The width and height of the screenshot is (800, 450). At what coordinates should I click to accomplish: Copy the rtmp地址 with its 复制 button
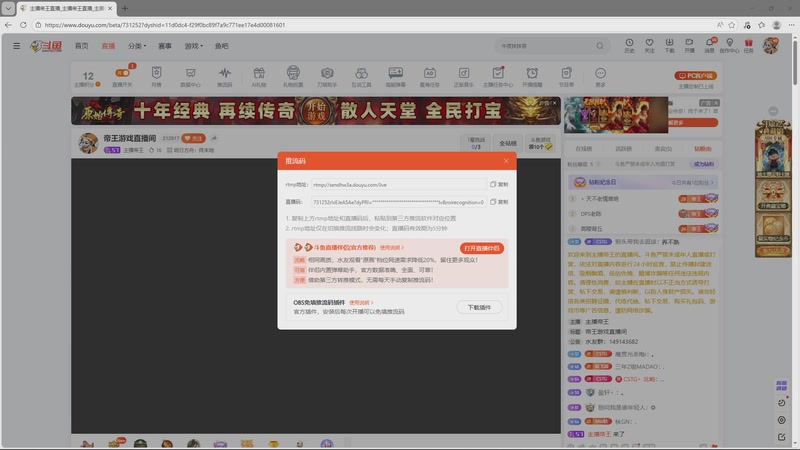click(x=499, y=184)
